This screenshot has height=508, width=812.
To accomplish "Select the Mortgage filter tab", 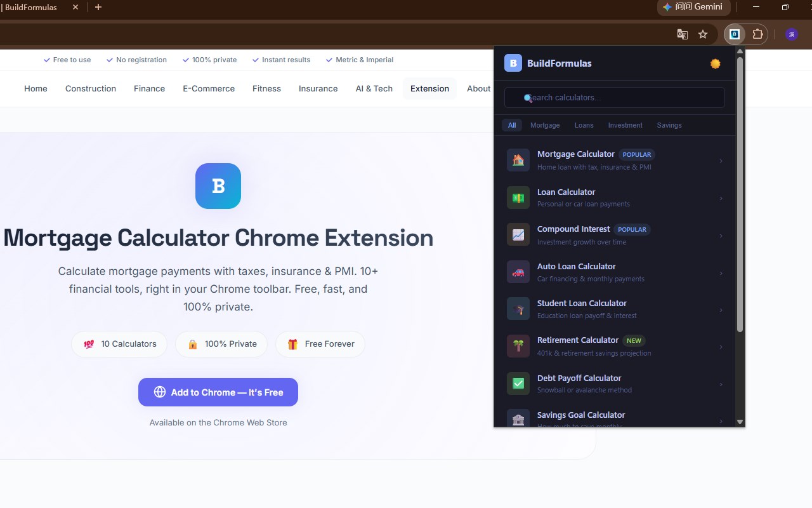I will [x=545, y=125].
